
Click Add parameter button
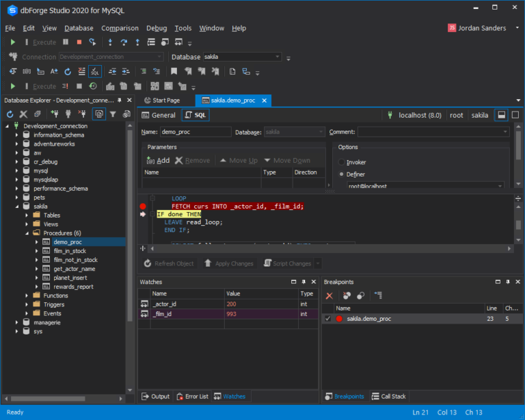pos(158,161)
